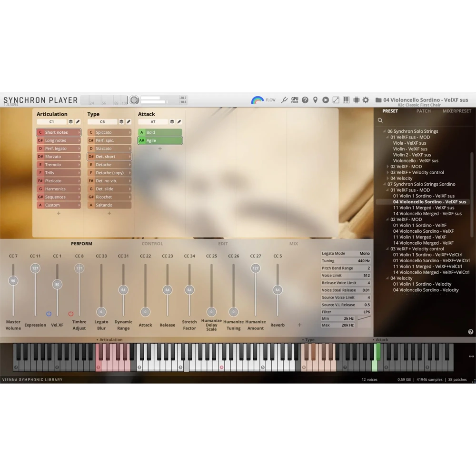
Task: Click the master volume knob in header
Action: point(134,100)
